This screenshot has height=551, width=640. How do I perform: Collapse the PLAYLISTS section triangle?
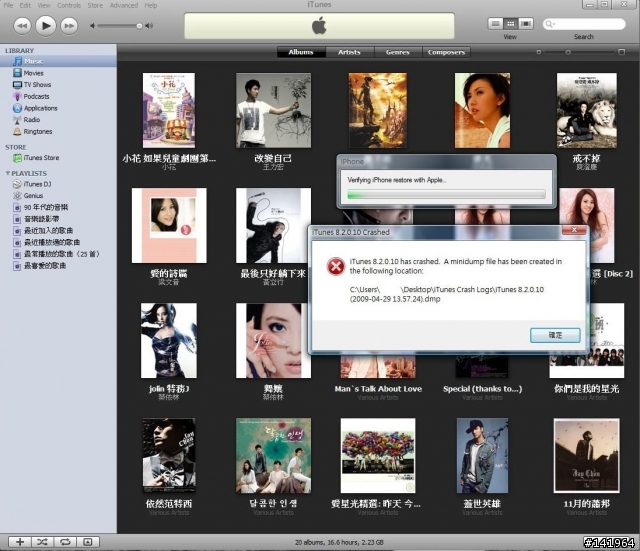(x=7, y=173)
